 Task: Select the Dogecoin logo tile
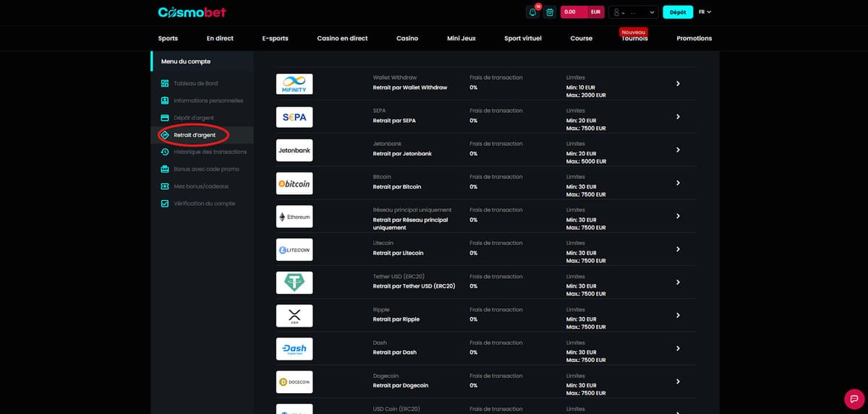[294, 381]
